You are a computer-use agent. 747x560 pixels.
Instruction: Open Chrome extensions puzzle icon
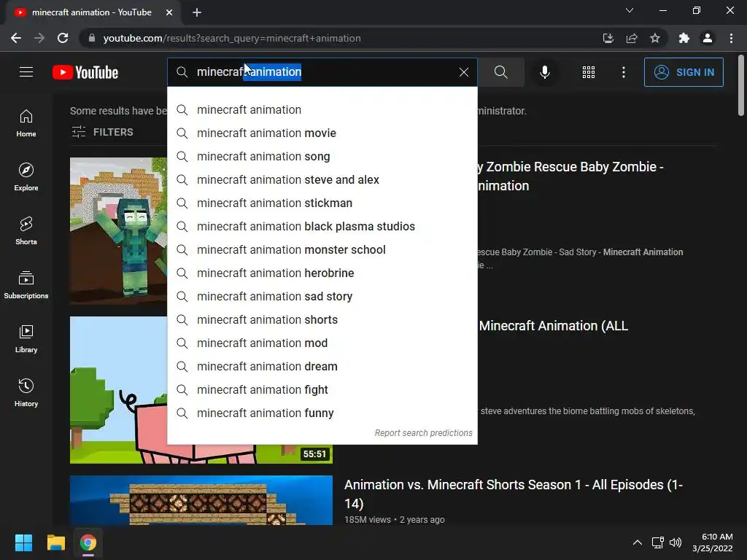pyautogui.click(x=684, y=38)
